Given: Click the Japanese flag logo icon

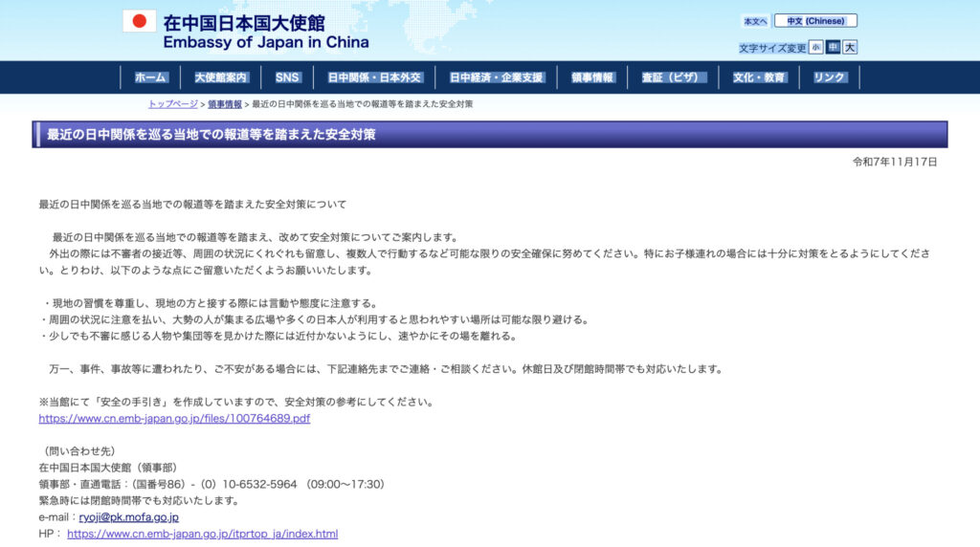Looking at the screenshot, I should click(x=139, y=21).
